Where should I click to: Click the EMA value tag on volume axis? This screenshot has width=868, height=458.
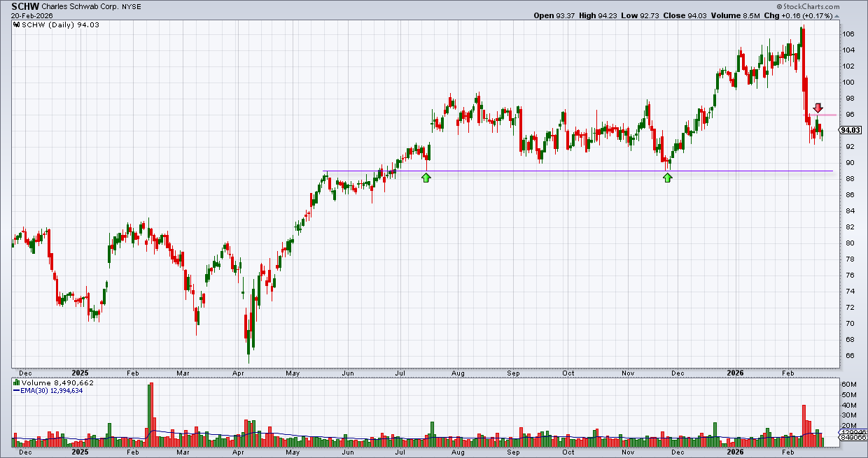click(x=852, y=433)
